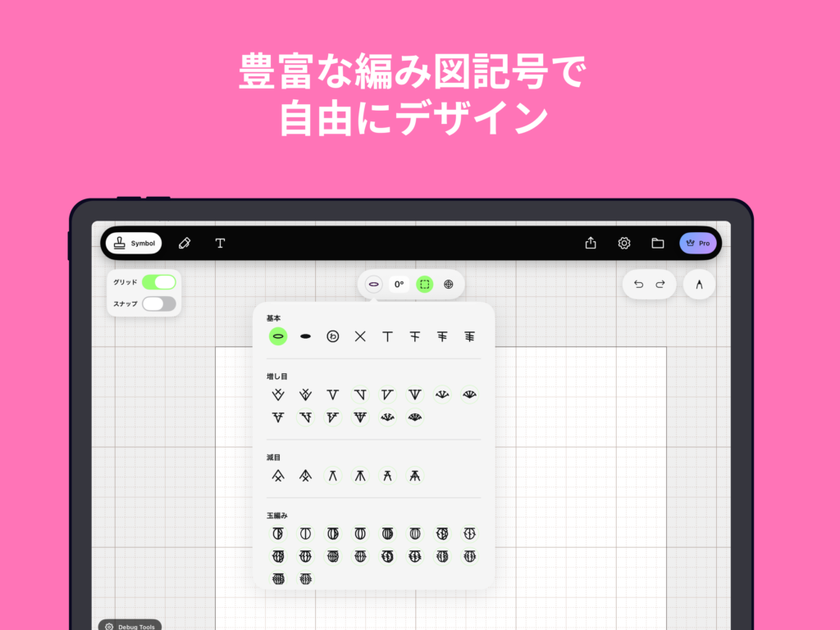Open the rotation angle 0° selector

[399, 284]
